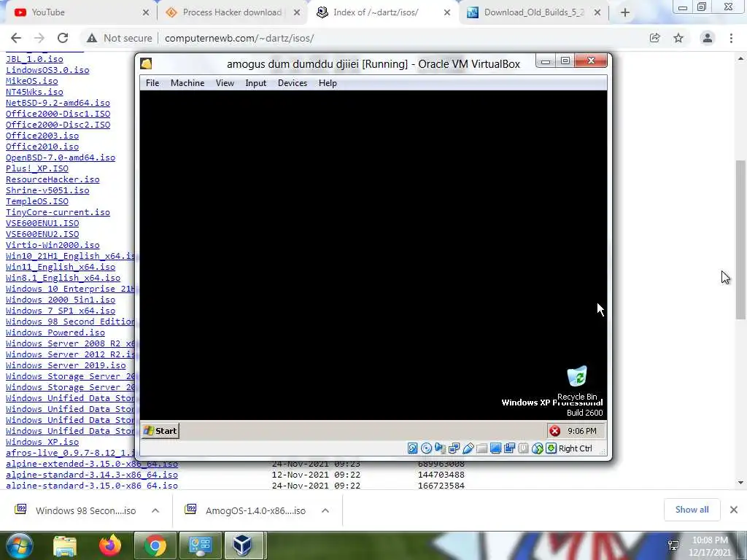Viewport: 747px width, 560px height.
Task: Expand options for AmogOS-1.4.0-x86....iso download
Action: (x=325, y=510)
